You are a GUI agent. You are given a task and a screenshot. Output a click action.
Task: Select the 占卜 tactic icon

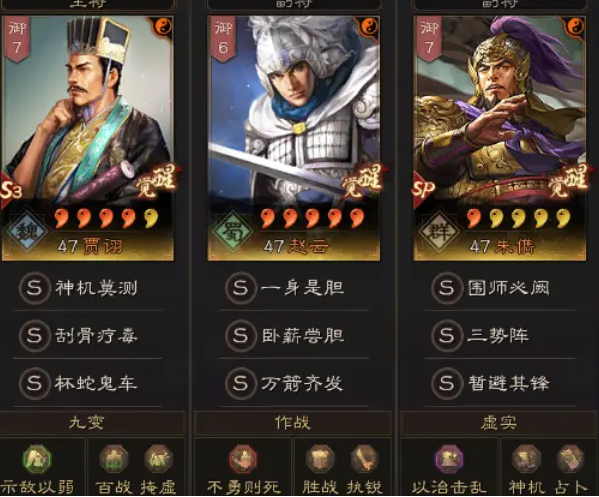(570, 458)
